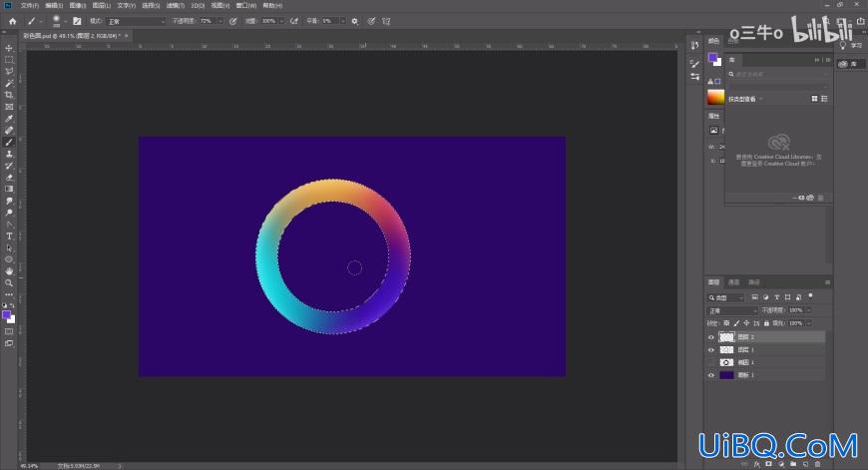Open the layer fill dropdown arrow

coord(809,323)
